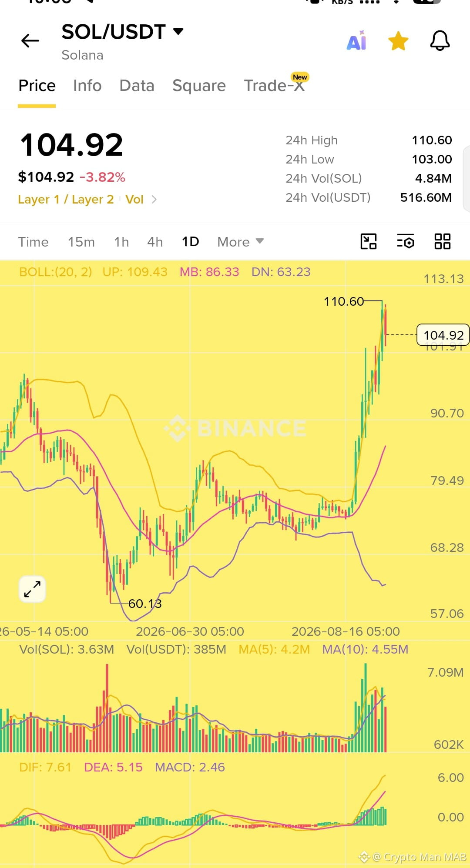
Task: Tap the -3.82% change figure
Action: coord(102,177)
